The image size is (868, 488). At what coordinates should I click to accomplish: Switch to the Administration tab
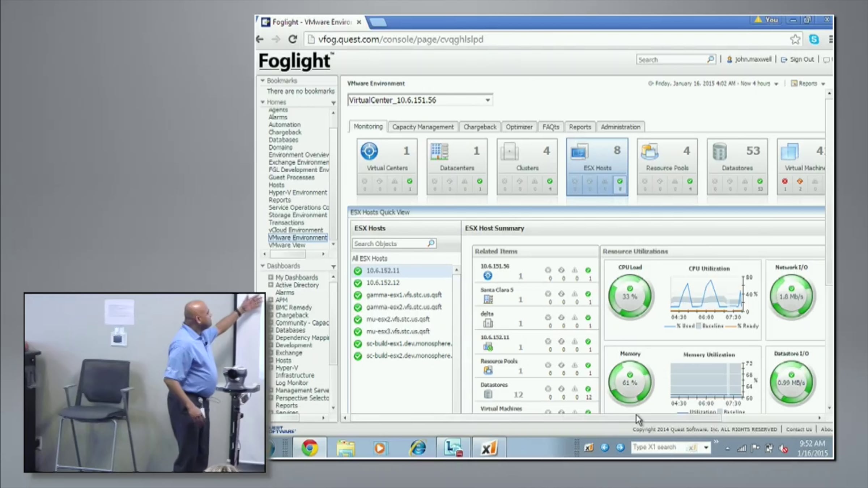620,127
